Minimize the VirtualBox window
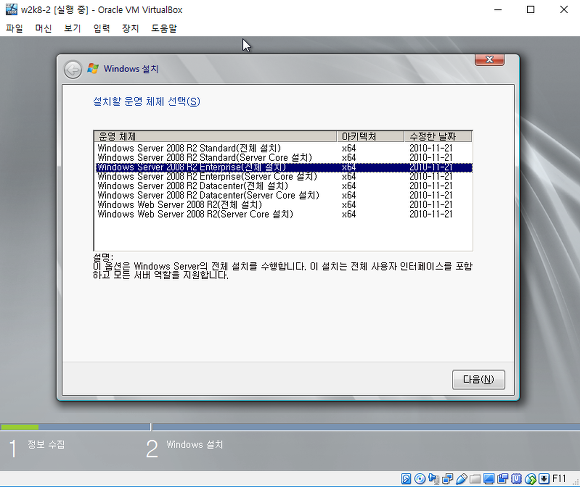Screen dimensions: 580x487 coord(498,10)
